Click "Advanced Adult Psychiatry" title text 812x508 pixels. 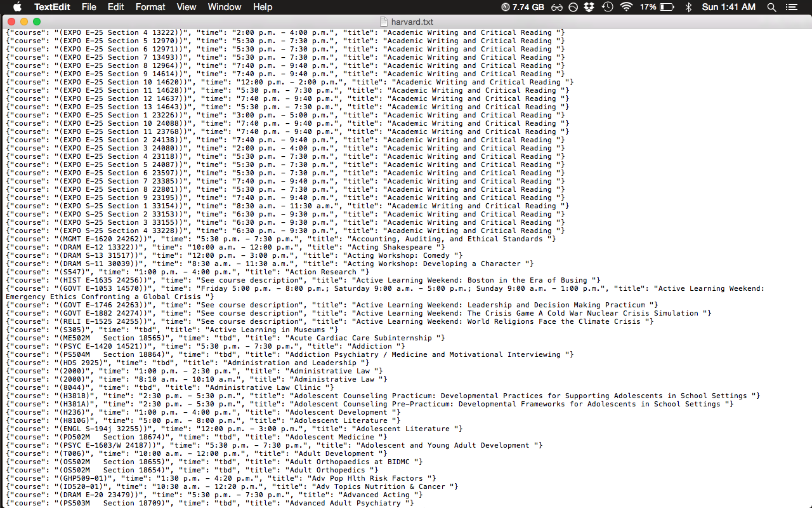click(x=346, y=503)
